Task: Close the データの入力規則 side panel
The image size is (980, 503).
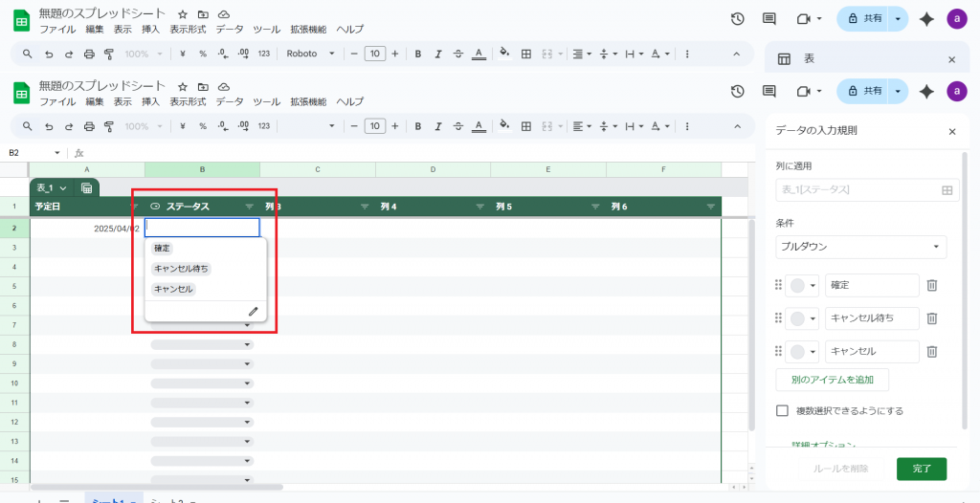Action: 951,132
